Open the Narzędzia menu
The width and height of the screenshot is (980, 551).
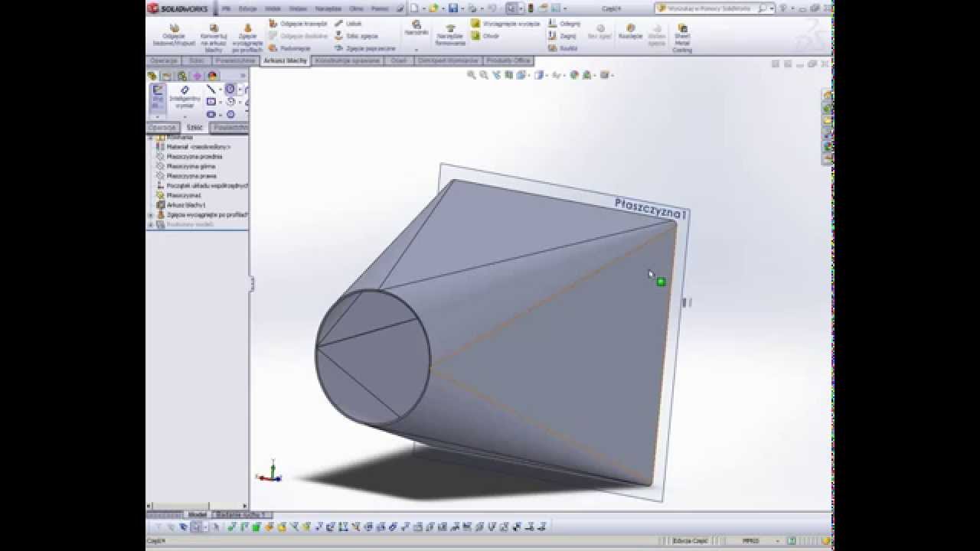tap(327, 8)
